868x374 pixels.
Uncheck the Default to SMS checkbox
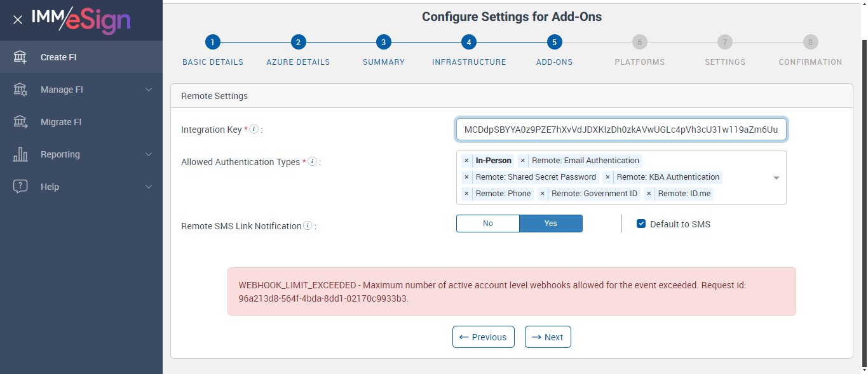[x=641, y=224]
